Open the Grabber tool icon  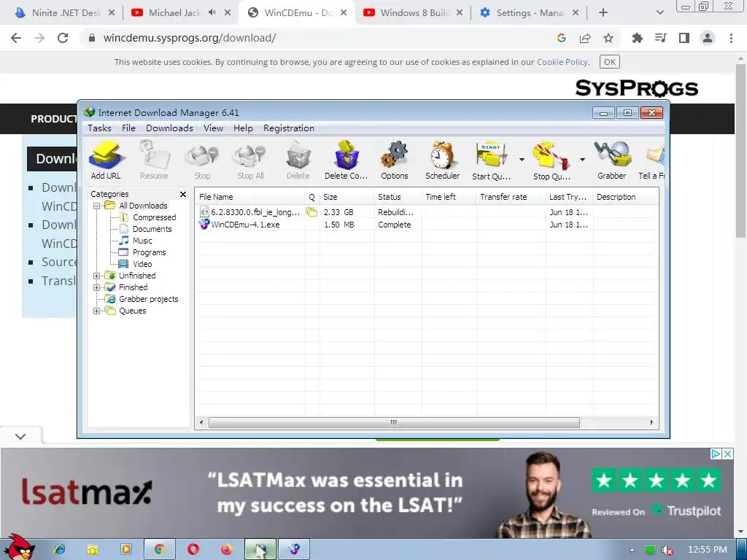pyautogui.click(x=612, y=160)
